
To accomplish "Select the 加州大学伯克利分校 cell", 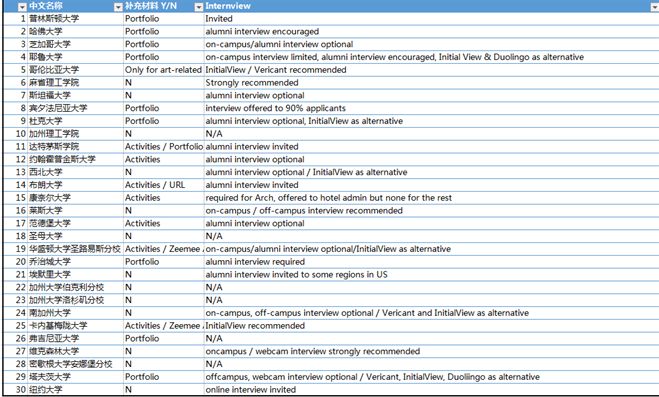I will click(x=75, y=287).
